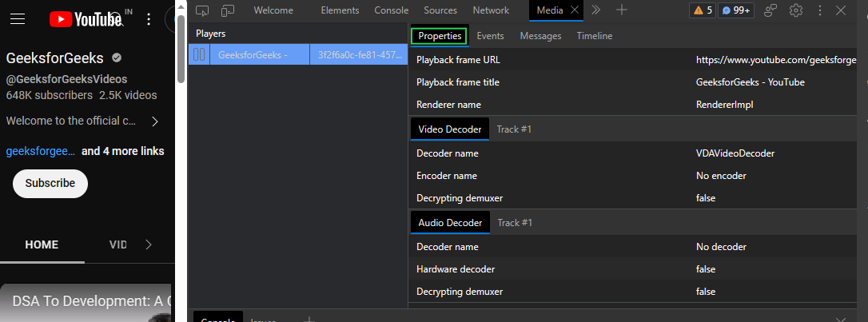Click the Playback frame title label

point(458,81)
